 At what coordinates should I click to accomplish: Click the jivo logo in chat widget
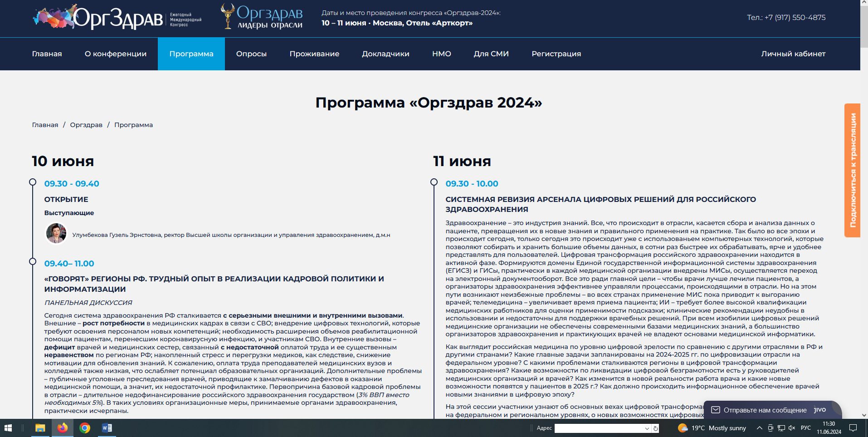(x=820, y=410)
